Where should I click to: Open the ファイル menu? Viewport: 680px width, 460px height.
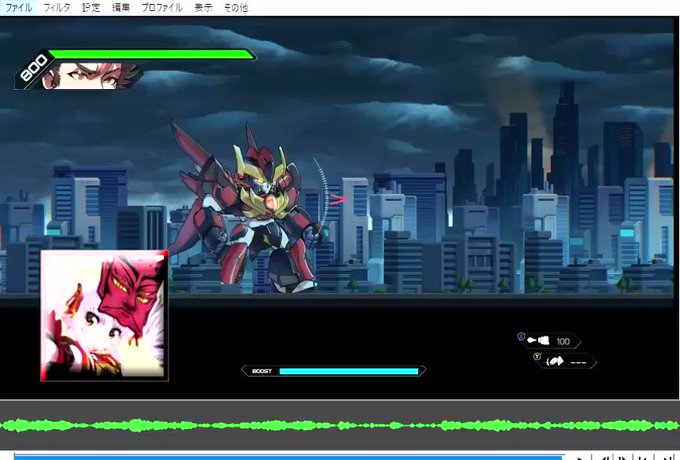[x=19, y=7]
